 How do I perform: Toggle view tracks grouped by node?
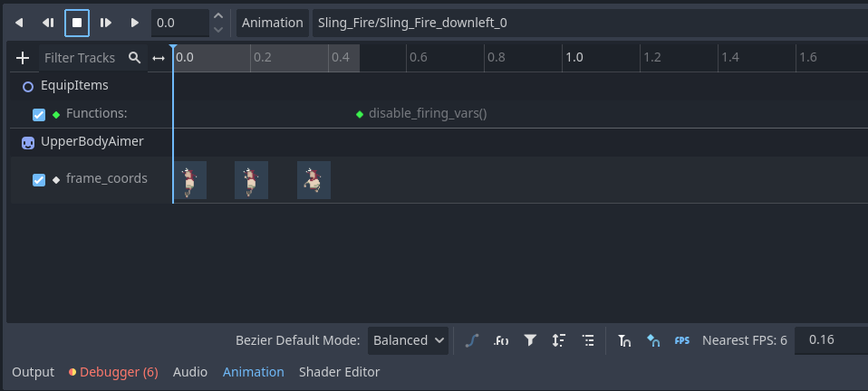tap(588, 340)
